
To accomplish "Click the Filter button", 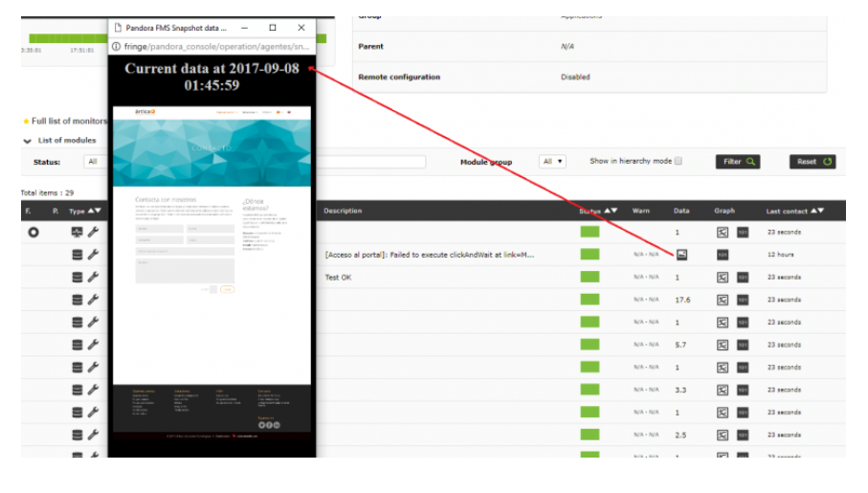I will pyautogui.click(x=738, y=161).
